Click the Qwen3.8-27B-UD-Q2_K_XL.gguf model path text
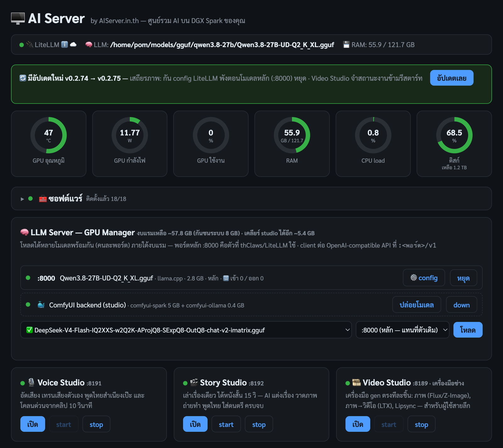The width and height of the screenshot is (503, 448). click(222, 45)
